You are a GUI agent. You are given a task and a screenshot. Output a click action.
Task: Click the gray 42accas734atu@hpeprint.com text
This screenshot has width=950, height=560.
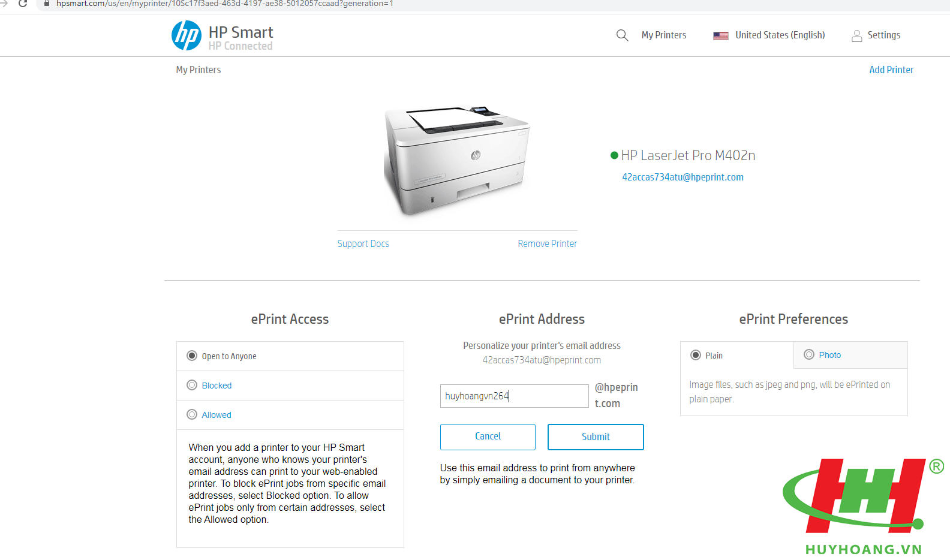pos(542,360)
